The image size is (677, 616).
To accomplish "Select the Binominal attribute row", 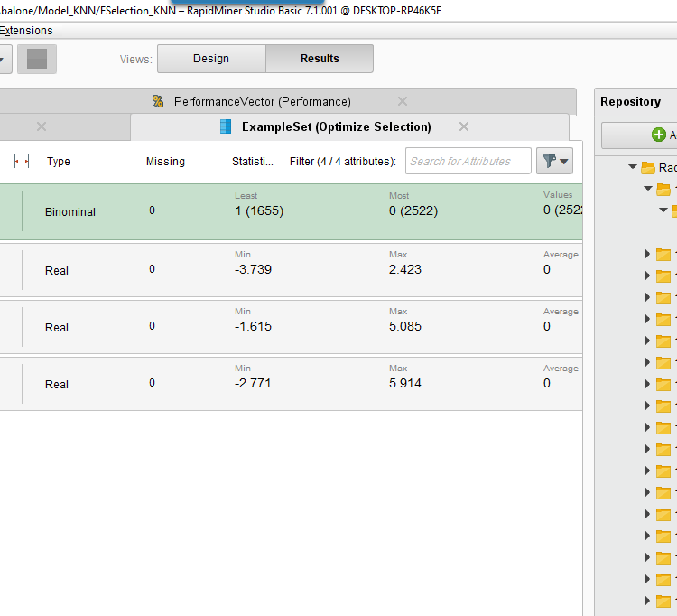I will [x=291, y=211].
